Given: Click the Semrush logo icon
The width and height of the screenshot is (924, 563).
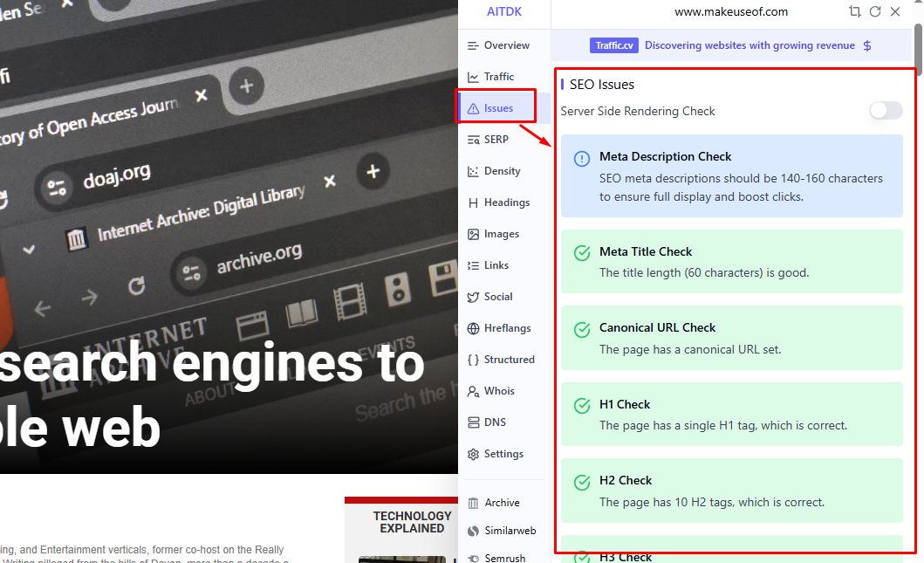Looking at the screenshot, I should (473, 558).
